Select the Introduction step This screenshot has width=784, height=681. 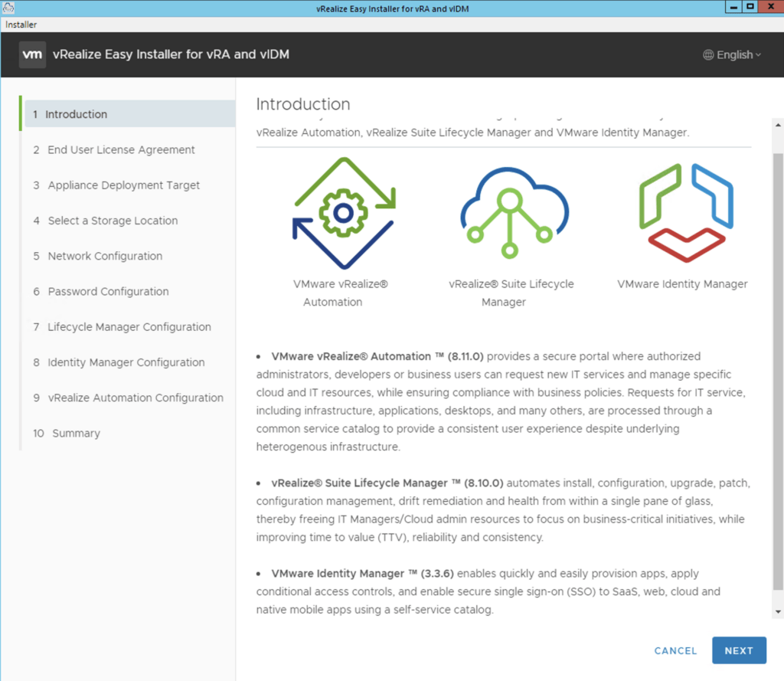(130, 114)
